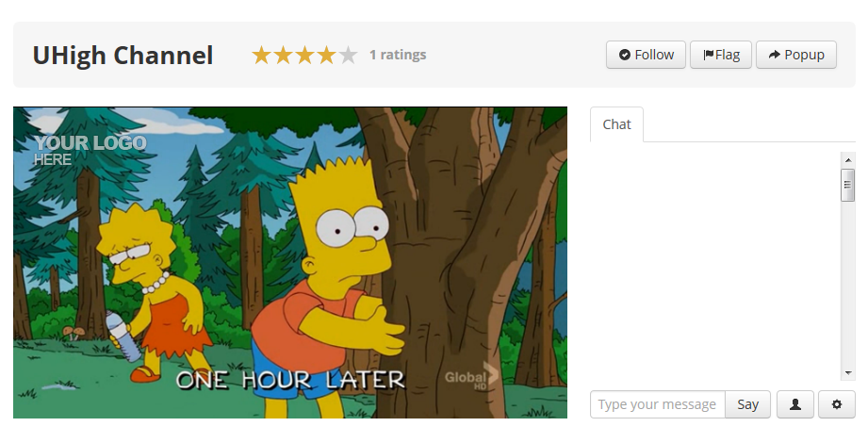This screenshot has height=443, width=868.
Task: Open chat settings gear icon
Action: click(x=837, y=404)
